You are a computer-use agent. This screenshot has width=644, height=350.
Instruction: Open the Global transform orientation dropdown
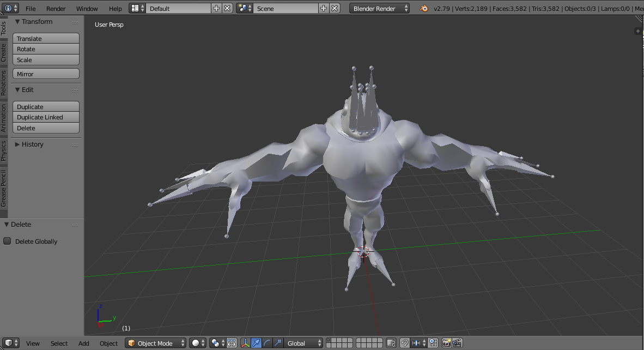[304, 343]
